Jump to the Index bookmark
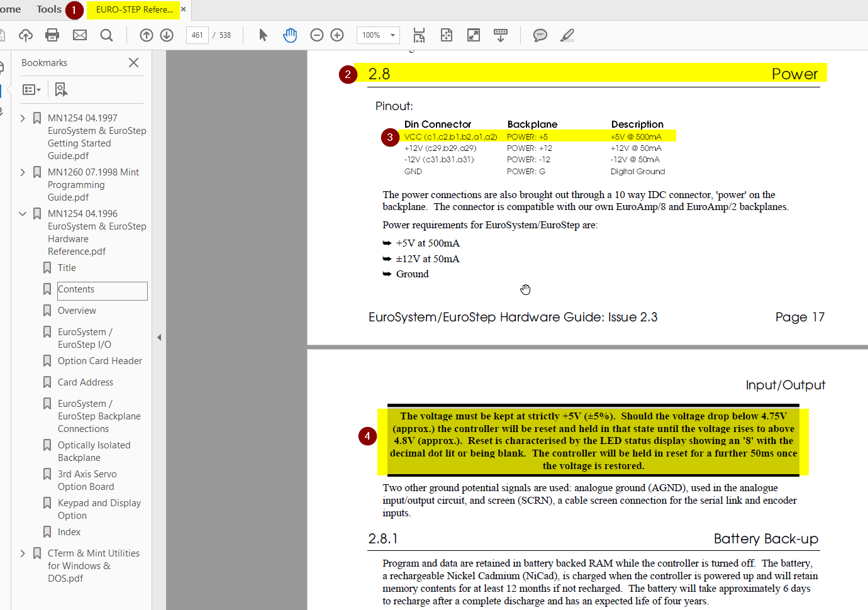The image size is (868, 610). tap(69, 532)
